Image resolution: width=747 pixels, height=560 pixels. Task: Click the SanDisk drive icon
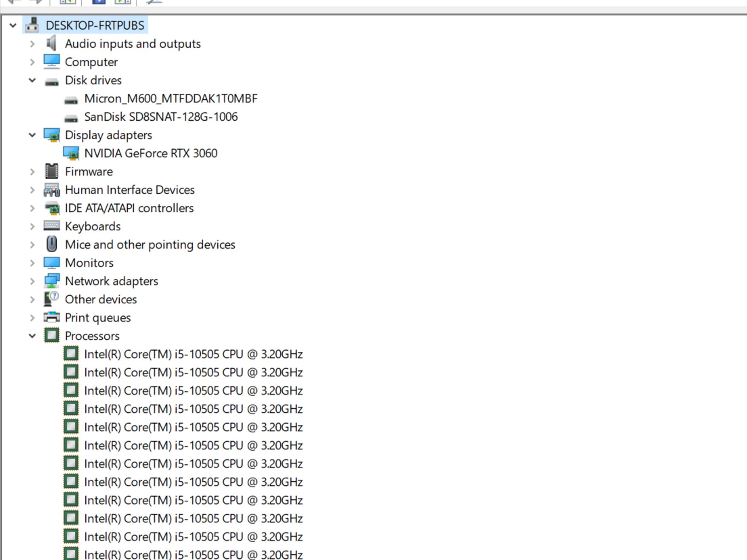71,118
